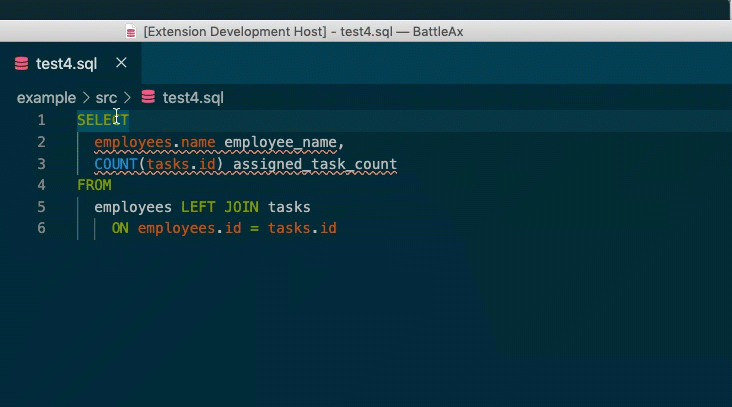Viewport: 732px width, 407px height.
Task: Close the test4.sql tab
Action: 121,63
